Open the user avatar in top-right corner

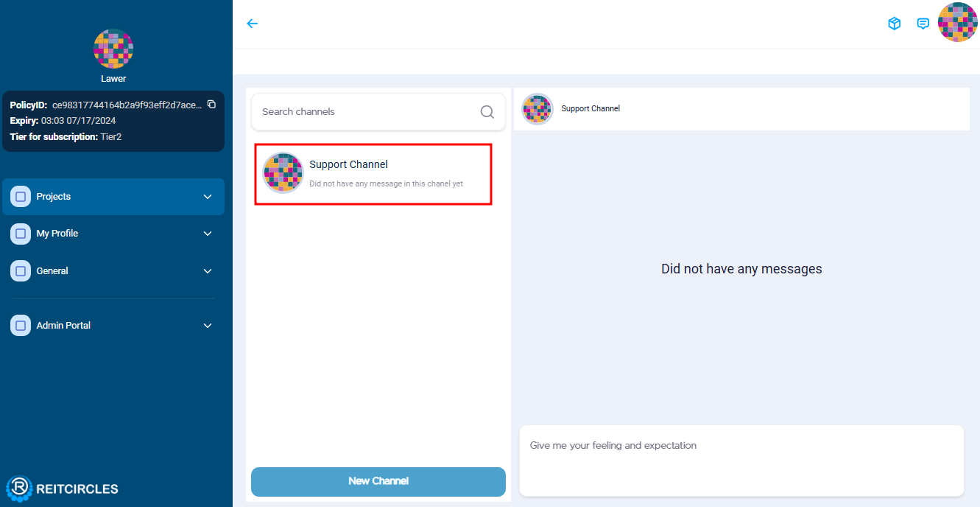click(x=957, y=22)
